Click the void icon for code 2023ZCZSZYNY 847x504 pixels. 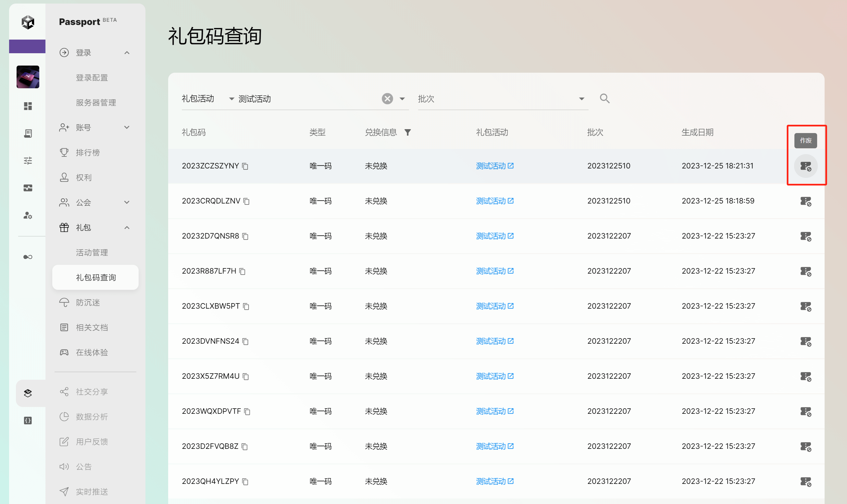(805, 166)
